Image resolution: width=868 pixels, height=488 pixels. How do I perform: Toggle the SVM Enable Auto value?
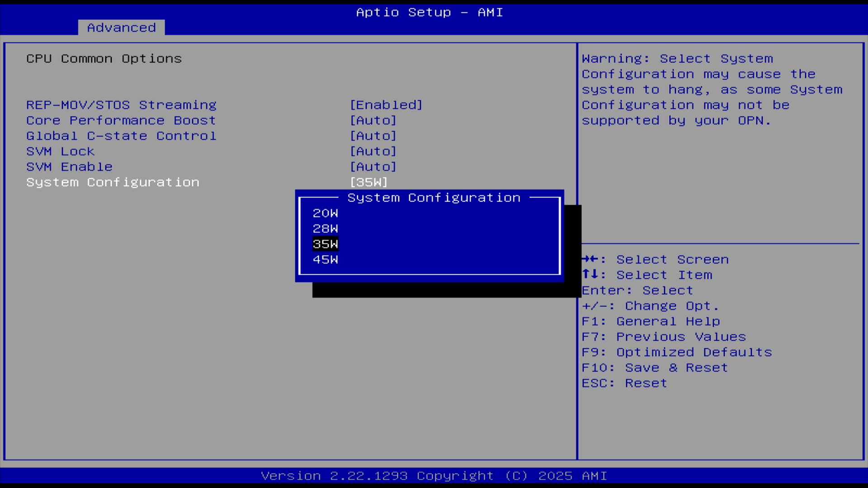(x=373, y=167)
